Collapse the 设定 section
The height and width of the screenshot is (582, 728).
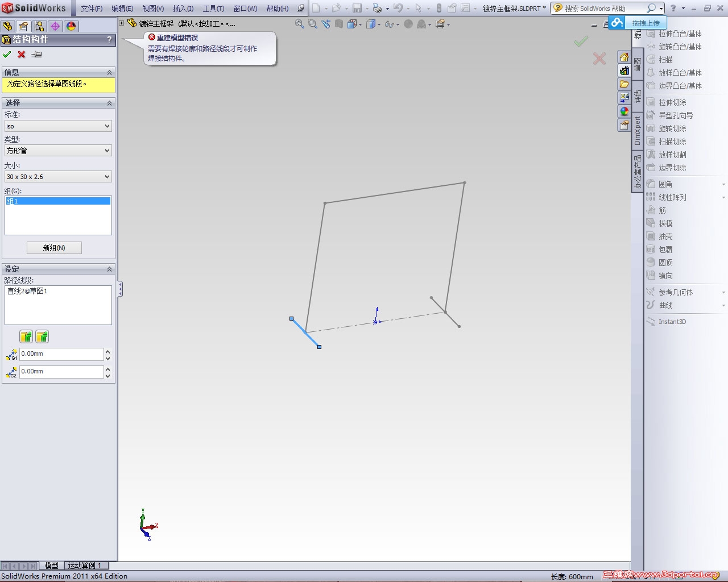tap(109, 269)
